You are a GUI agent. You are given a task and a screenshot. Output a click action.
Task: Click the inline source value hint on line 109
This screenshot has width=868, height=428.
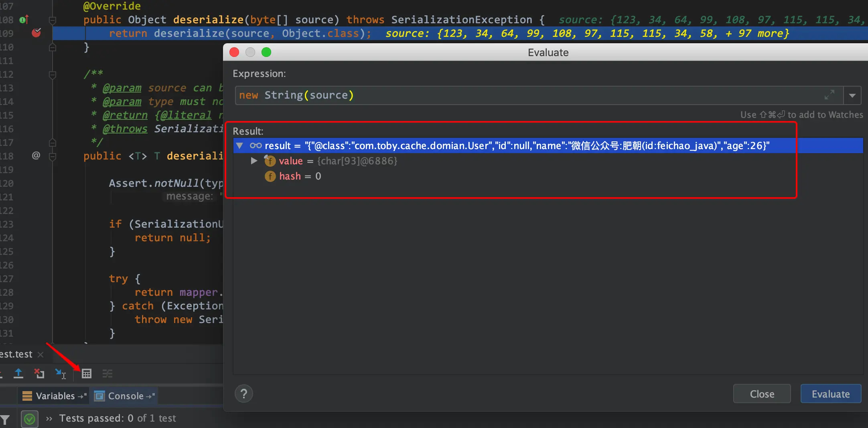click(587, 33)
